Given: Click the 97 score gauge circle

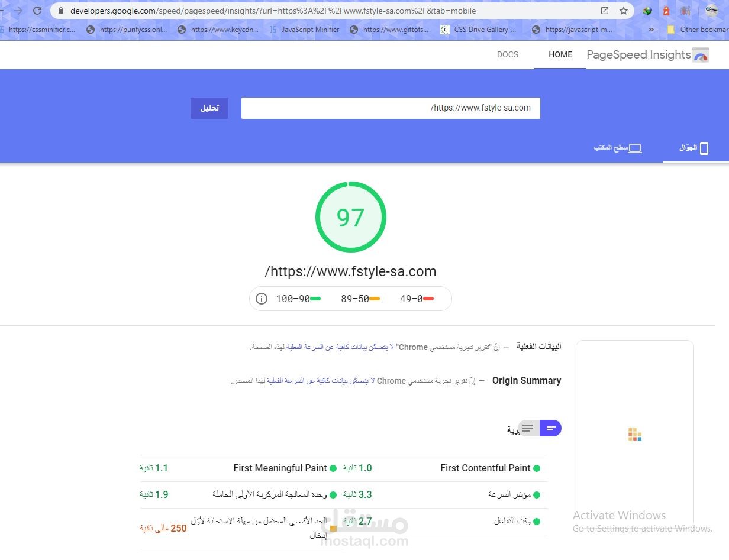Looking at the screenshot, I should [350, 218].
